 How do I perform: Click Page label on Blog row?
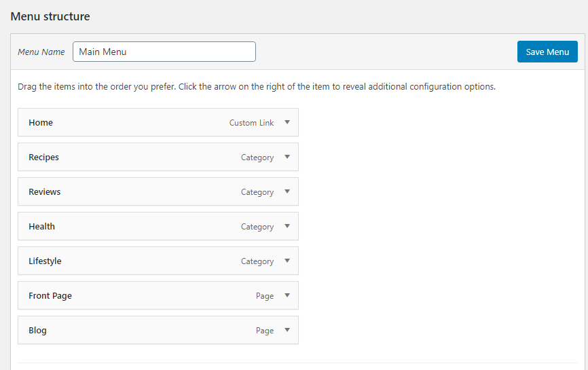coord(265,331)
